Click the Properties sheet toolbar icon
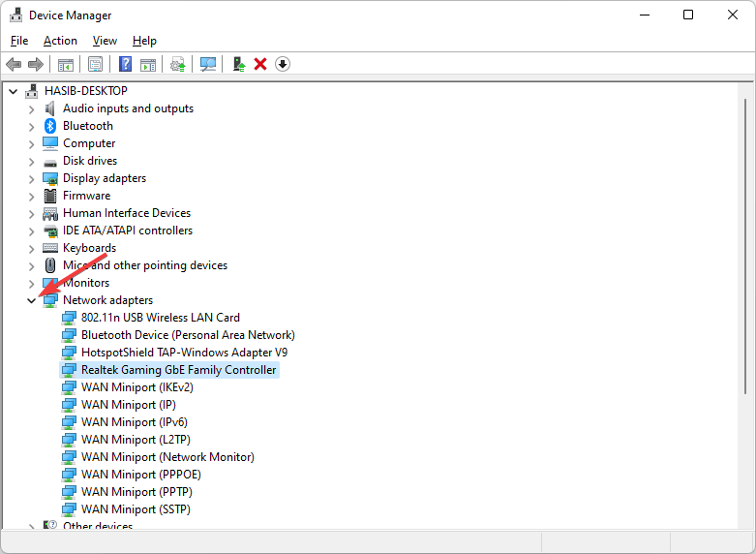The width and height of the screenshot is (756, 554). (x=95, y=64)
